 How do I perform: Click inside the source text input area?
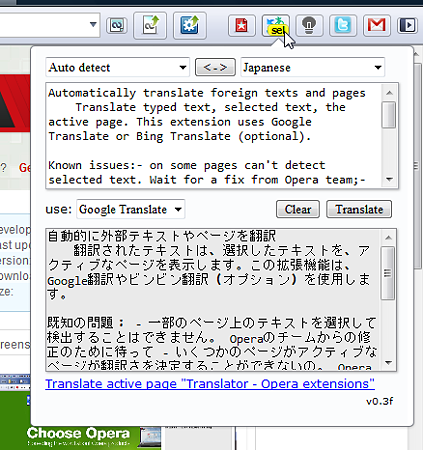pyautogui.click(x=213, y=136)
